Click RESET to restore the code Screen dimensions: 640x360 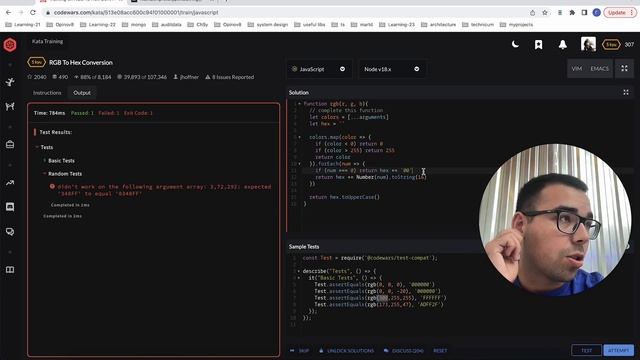pos(440,351)
